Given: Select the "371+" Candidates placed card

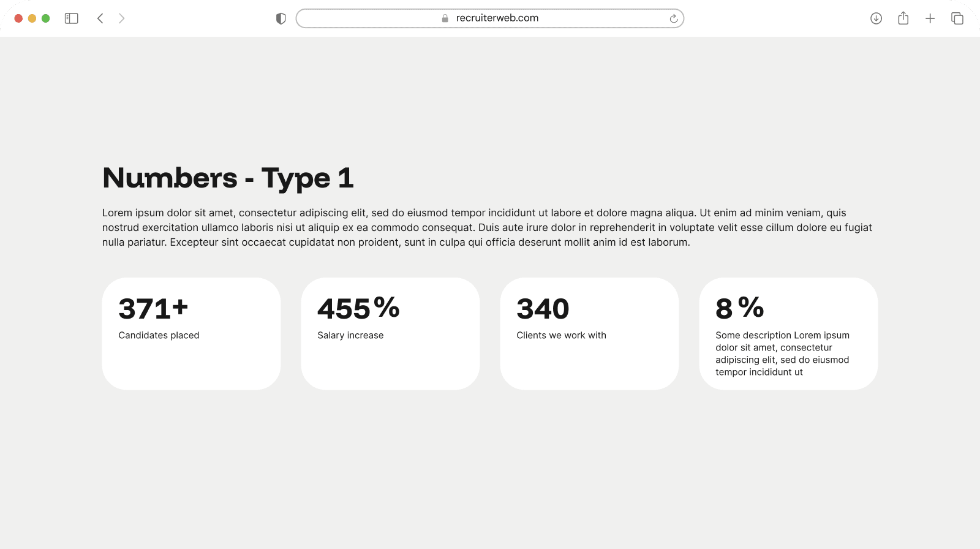Looking at the screenshot, I should click(191, 333).
